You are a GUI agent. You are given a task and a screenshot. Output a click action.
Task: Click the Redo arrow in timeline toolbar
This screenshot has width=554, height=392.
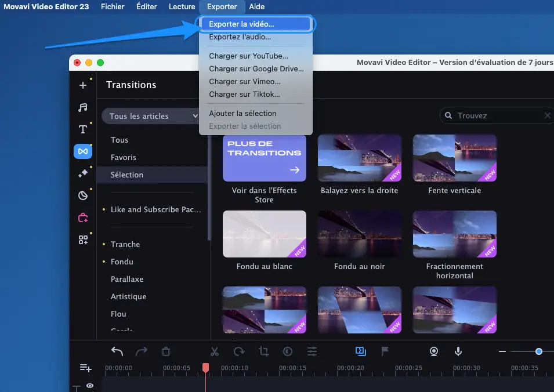(x=142, y=351)
